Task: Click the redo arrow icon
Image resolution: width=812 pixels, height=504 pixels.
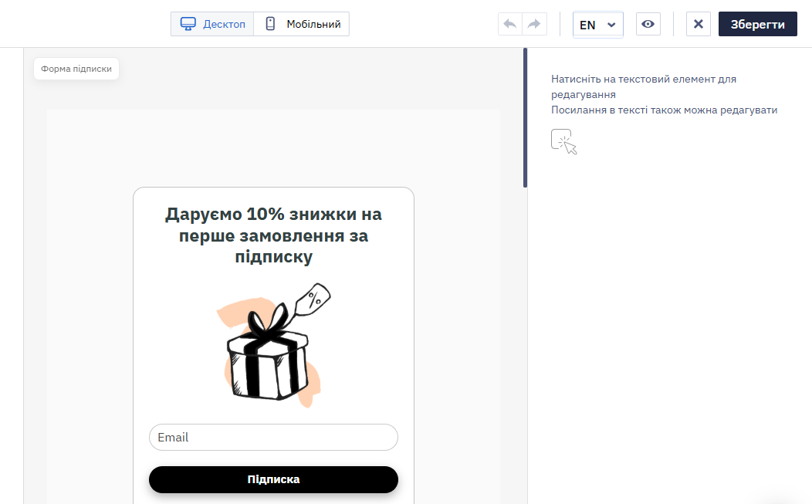Action: (x=534, y=25)
